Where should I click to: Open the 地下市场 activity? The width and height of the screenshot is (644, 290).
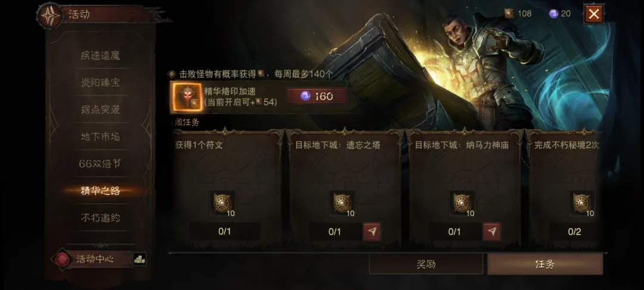pyautogui.click(x=101, y=137)
